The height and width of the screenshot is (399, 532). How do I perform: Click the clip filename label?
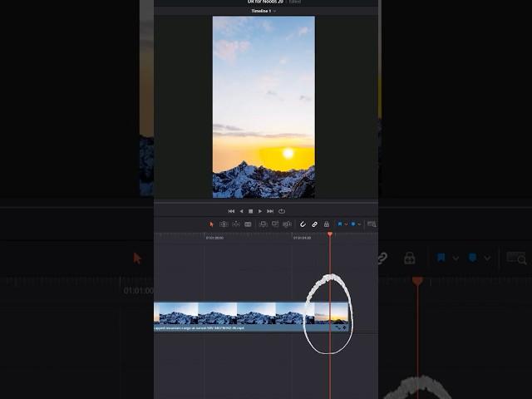(x=199, y=328)
